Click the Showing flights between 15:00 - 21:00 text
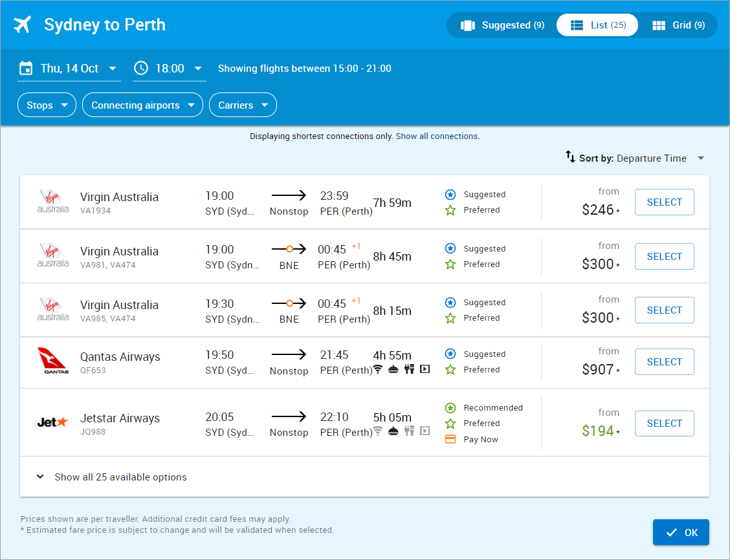 point(304,69)
